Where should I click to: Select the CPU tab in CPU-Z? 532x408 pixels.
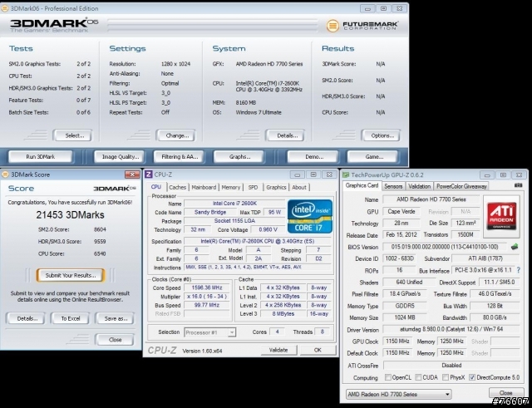156,187
